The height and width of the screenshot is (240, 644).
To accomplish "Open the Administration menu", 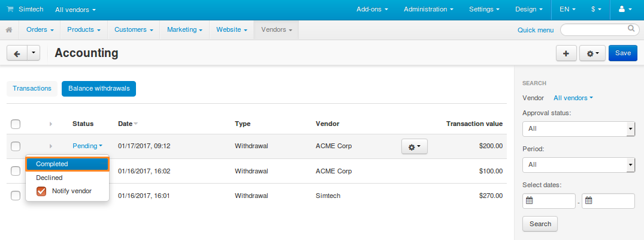I will tap(429, 10).
